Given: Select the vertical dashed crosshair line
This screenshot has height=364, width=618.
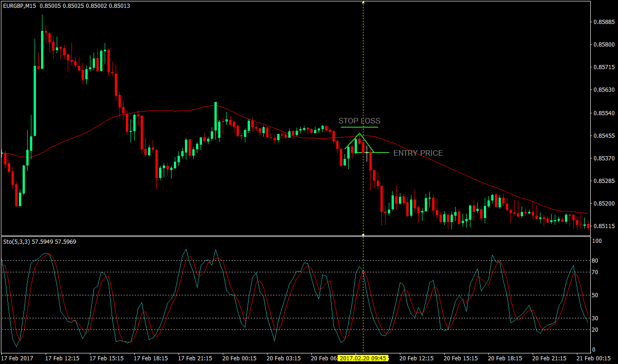Looking at the screenshot, I should click(364, 69).
